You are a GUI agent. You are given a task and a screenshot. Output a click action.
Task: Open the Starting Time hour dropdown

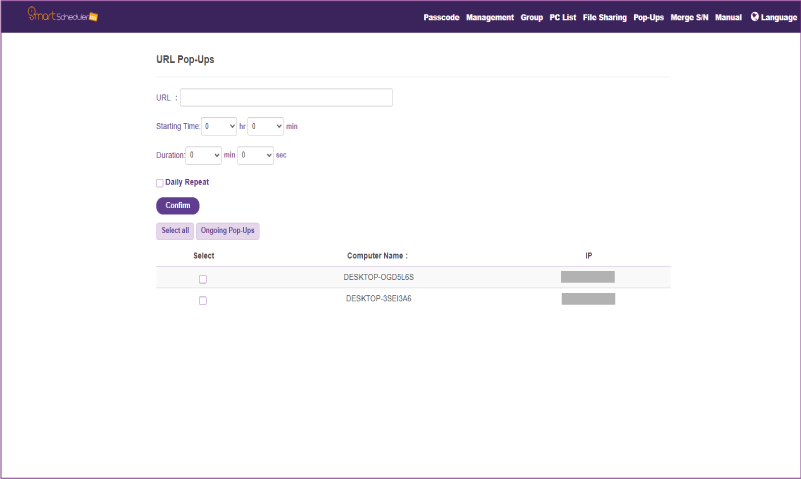[219, 126]
